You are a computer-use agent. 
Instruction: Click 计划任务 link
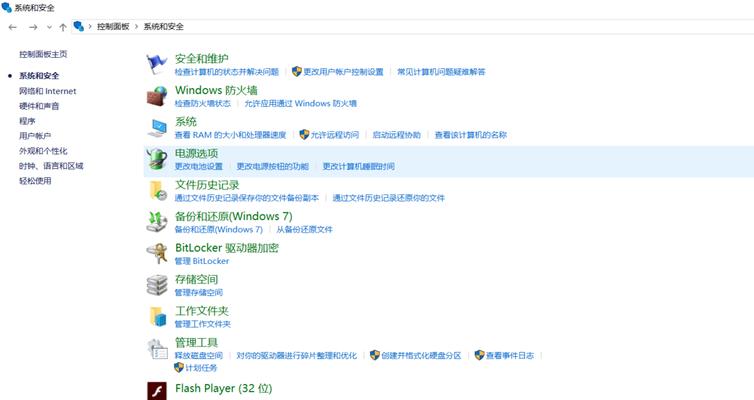coord(201,368)
